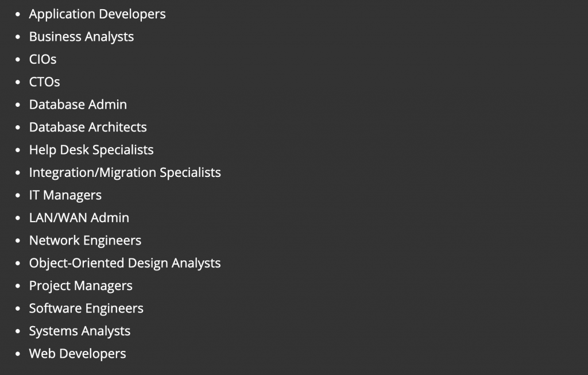588x375 pixels.
Task: Click on LAN/WAN Admin text
Action: pyautogui.click(x=79, y=218)
